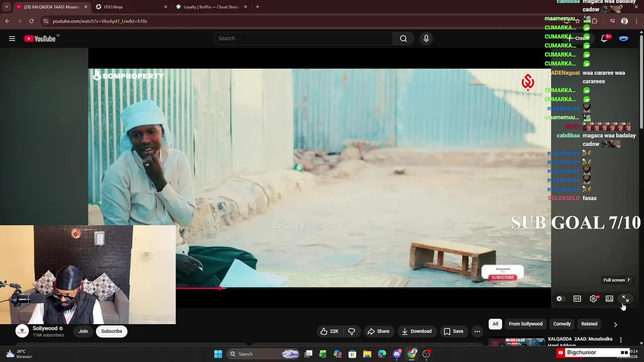
Task: Open Microsoft 365 from taskbar
Action: pyautogui.click(x=338, y=354)
